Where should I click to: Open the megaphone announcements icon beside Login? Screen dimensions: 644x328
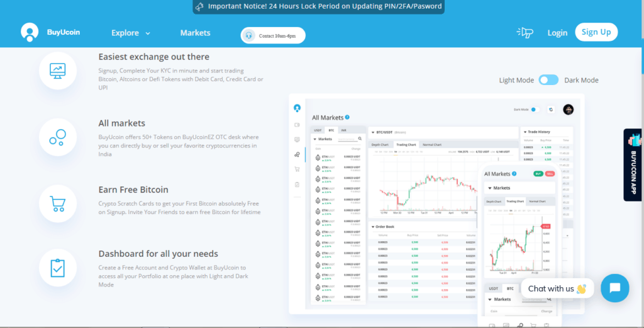coord(525,33)
